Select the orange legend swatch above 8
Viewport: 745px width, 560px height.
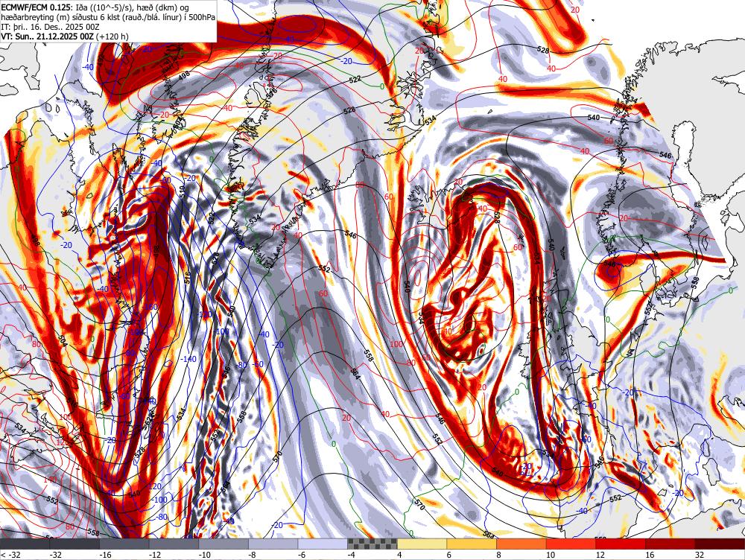tap(521, 544)
